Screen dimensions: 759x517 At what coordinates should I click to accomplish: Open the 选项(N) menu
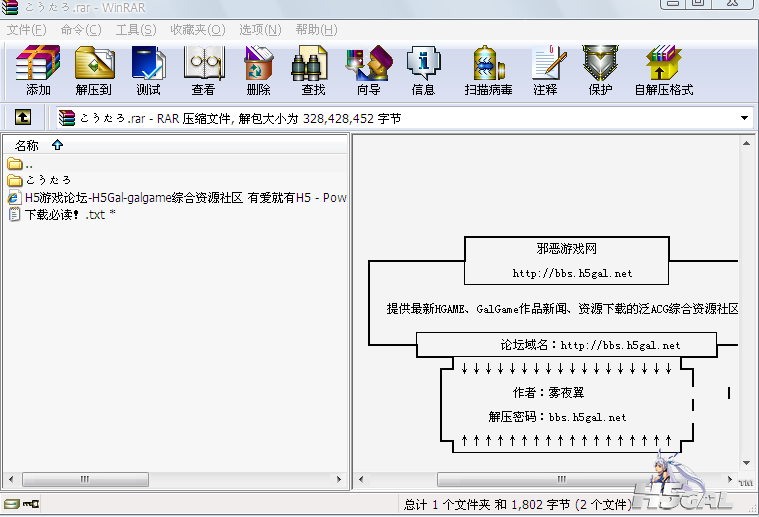click(x=260, y=30)
